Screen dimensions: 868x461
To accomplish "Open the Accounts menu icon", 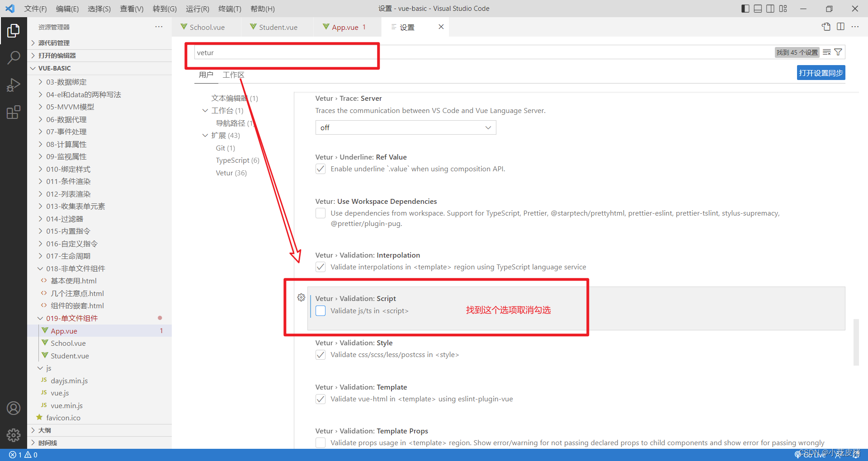I will [14, 408].
